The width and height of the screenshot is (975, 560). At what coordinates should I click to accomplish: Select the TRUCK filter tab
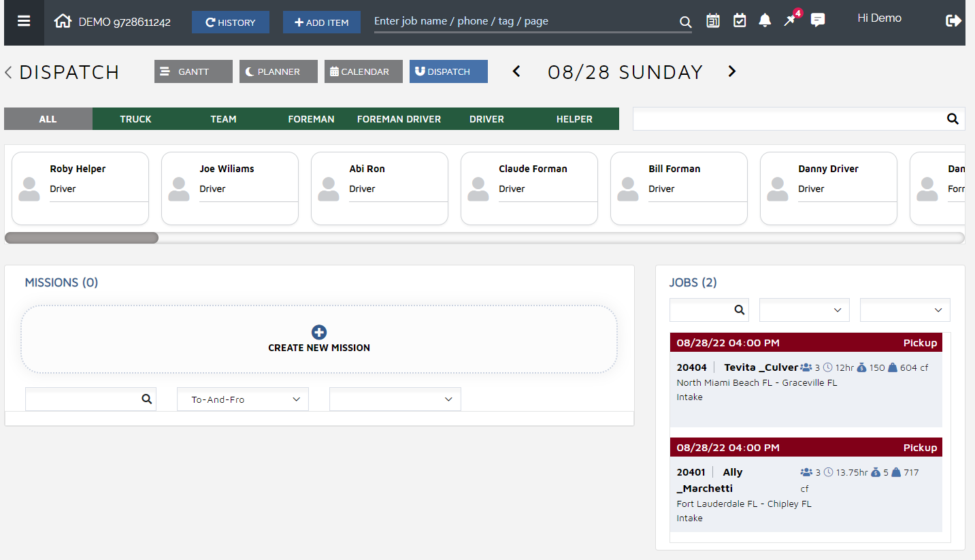[x=135, y=119]
